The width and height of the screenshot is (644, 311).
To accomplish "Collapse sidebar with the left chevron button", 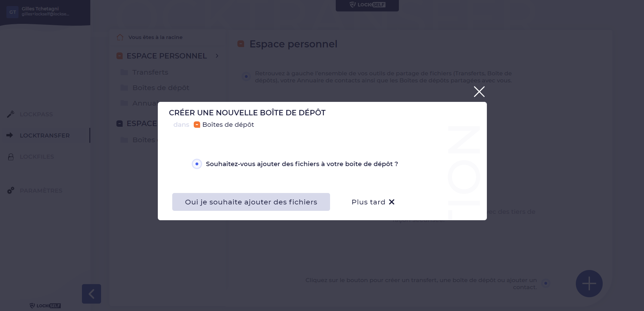I will coord(91,294).
